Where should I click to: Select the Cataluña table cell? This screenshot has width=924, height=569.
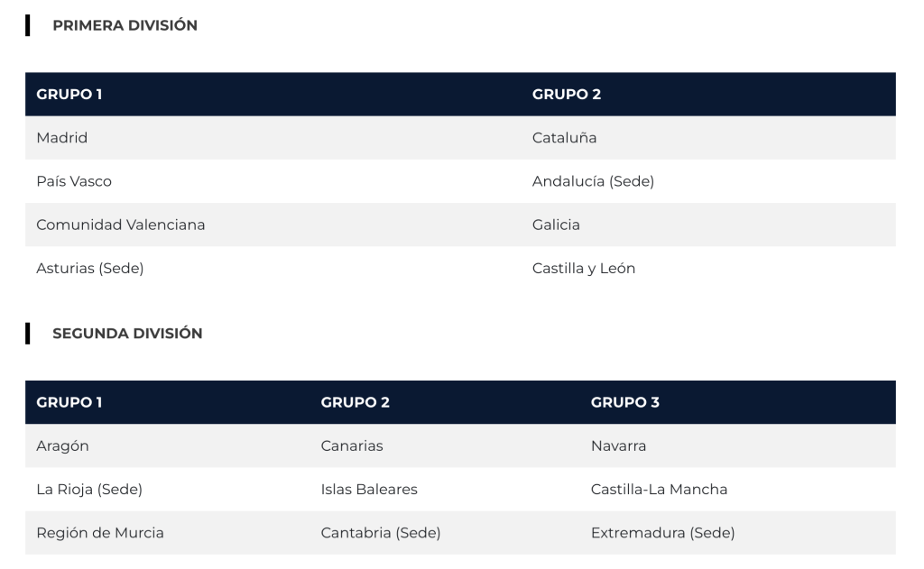pos(565,138)
